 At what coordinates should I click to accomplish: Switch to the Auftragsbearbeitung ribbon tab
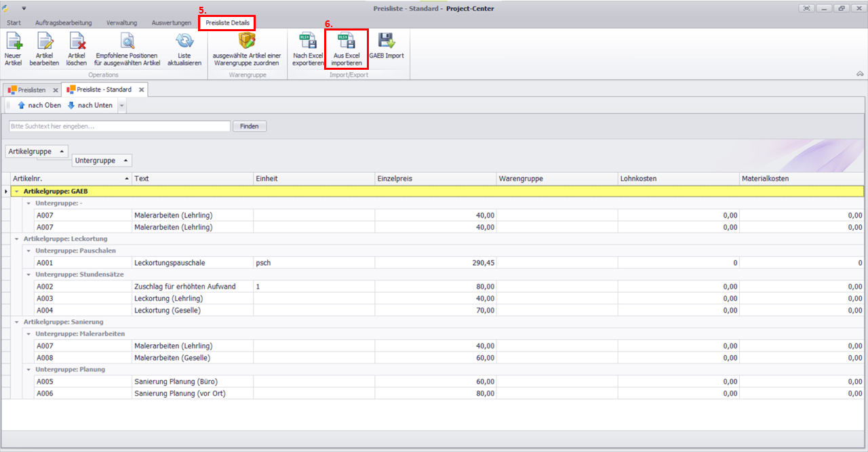pyautogui.click(x=65, y=23)
